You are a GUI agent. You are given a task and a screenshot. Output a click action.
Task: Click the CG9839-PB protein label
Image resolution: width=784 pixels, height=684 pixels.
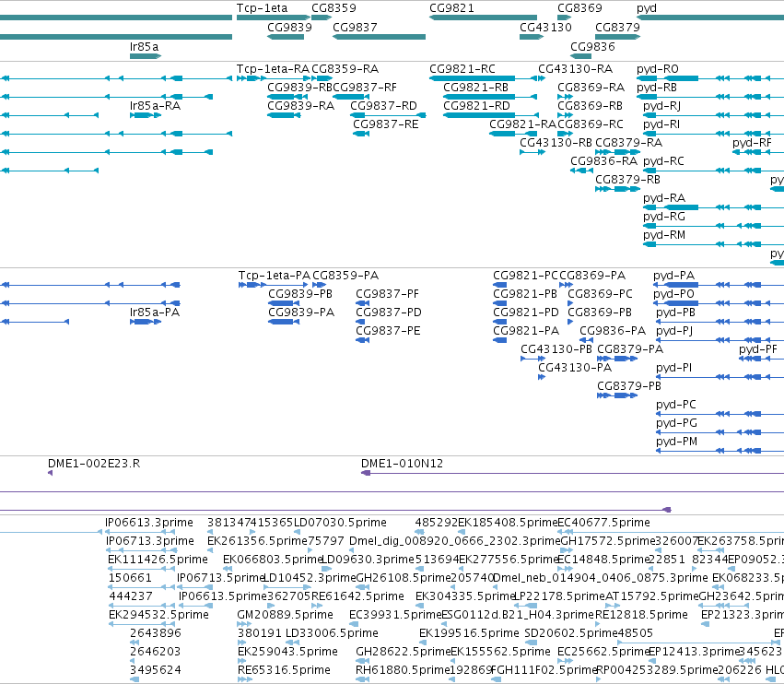coord(300,294)
